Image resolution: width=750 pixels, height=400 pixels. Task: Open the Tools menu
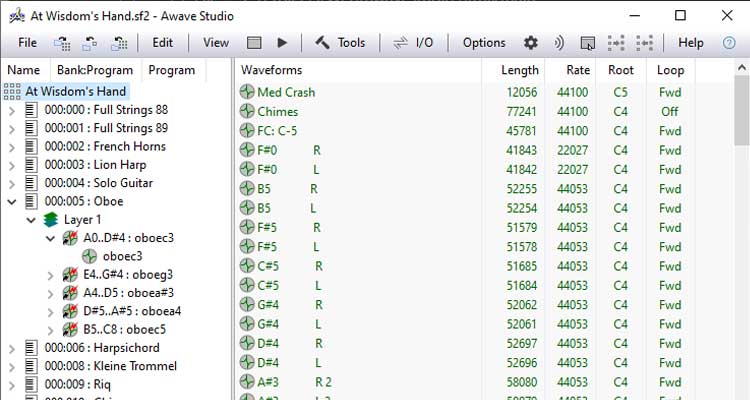pyautogui.click(x=351, y=43)
